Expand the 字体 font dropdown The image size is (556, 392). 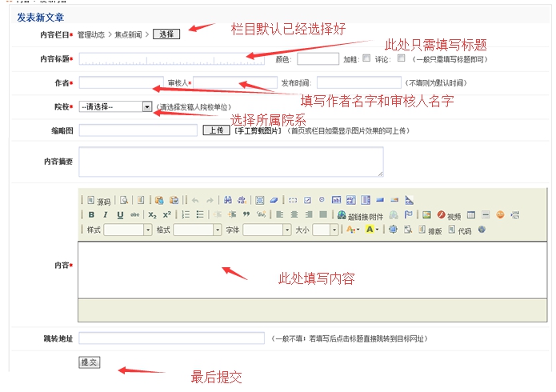(x=286, y=230)
